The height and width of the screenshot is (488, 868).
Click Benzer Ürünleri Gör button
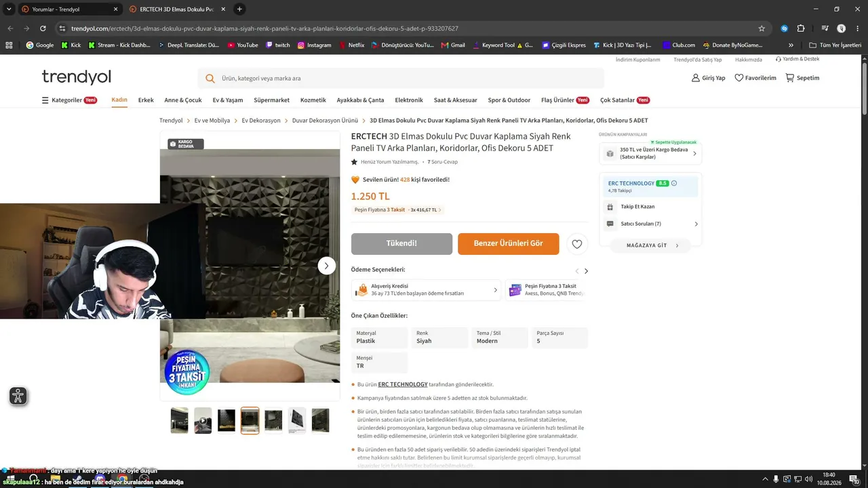pyautogui.click(x=509, y=244)
